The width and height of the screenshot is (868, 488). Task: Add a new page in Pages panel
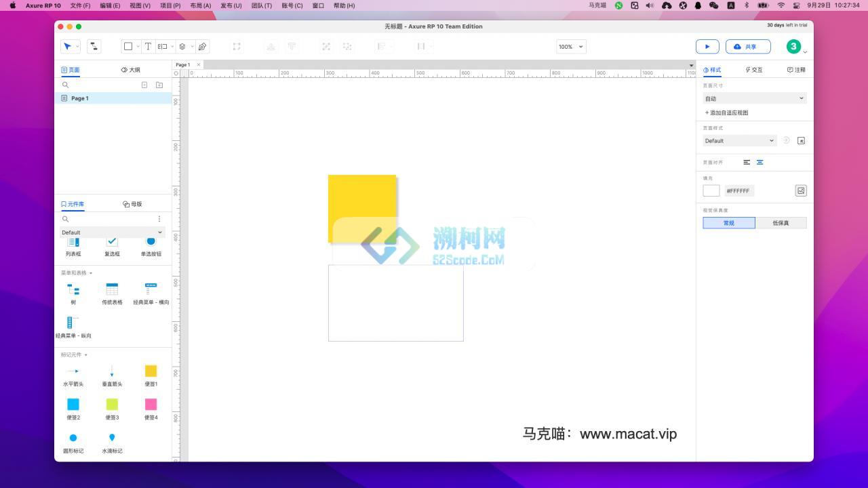pos(144,85)
